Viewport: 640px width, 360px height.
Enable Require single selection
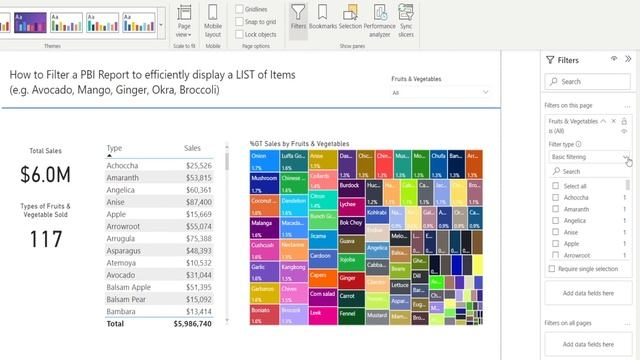click(552, 269)
